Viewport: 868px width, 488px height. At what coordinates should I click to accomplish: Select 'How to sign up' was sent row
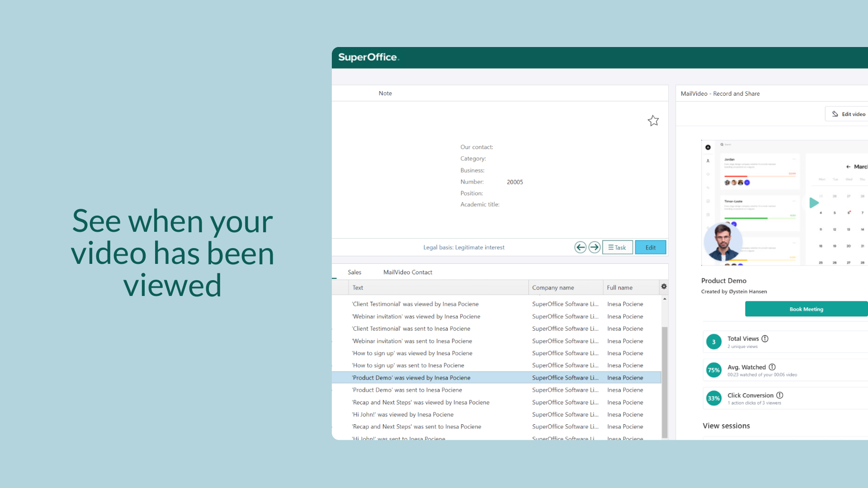[496, 365]
